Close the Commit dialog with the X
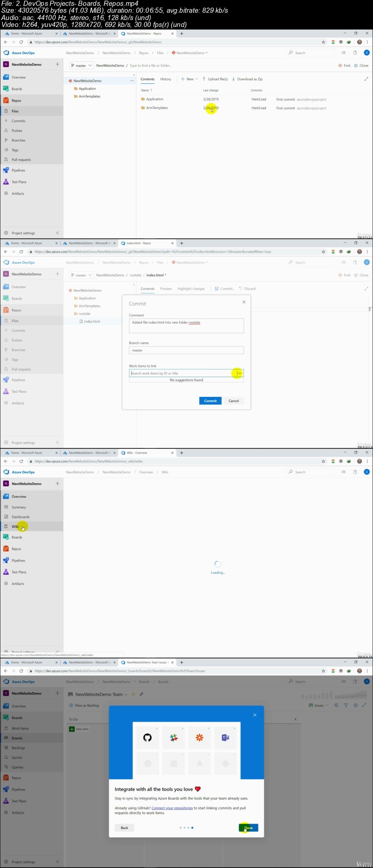 pyautogui.click(x=244, y=302)
